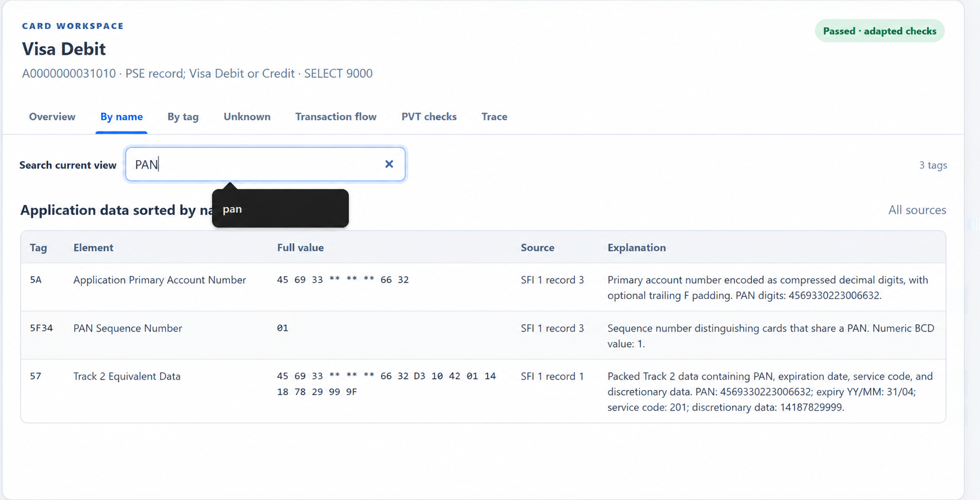Click PAN Sequence Number element
This screenshot has width=980, height=500.
[x=128, y=328]
